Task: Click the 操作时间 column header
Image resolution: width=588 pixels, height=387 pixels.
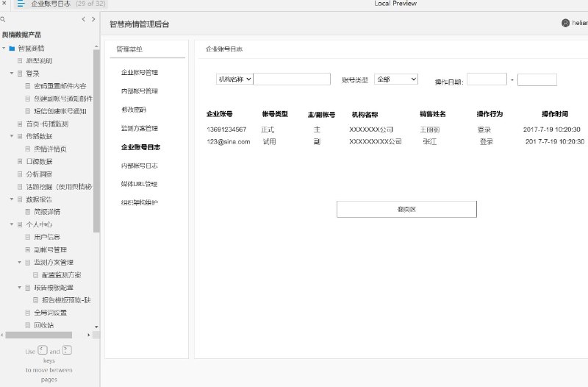Action: point(555,114)
